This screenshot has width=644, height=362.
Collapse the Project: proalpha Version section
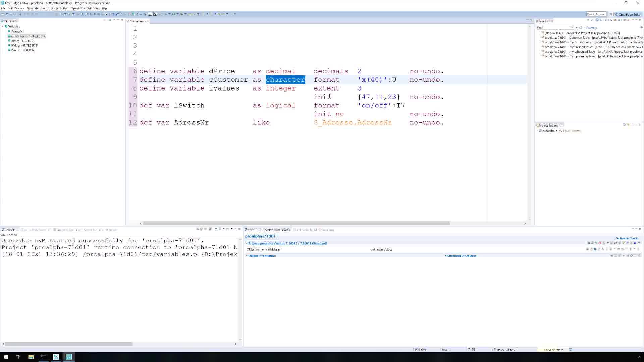[247, 243]
